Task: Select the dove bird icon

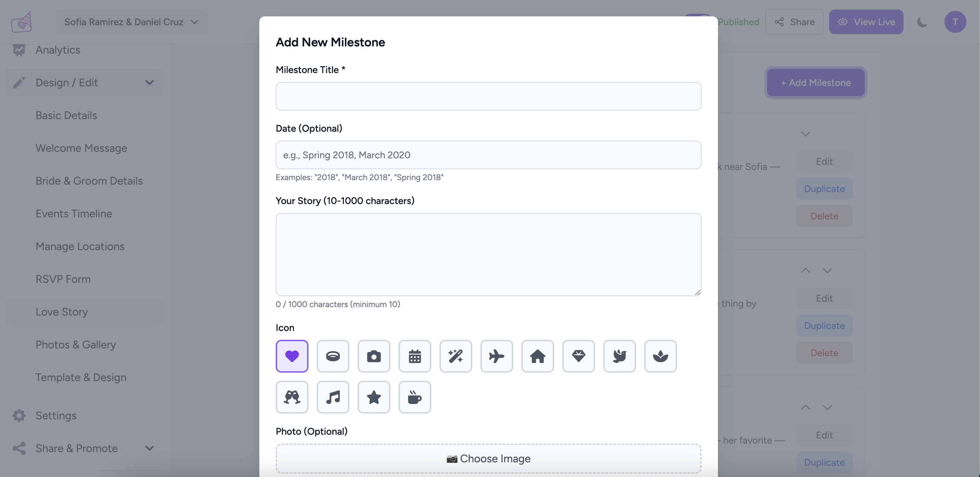Action: (619, 356)
